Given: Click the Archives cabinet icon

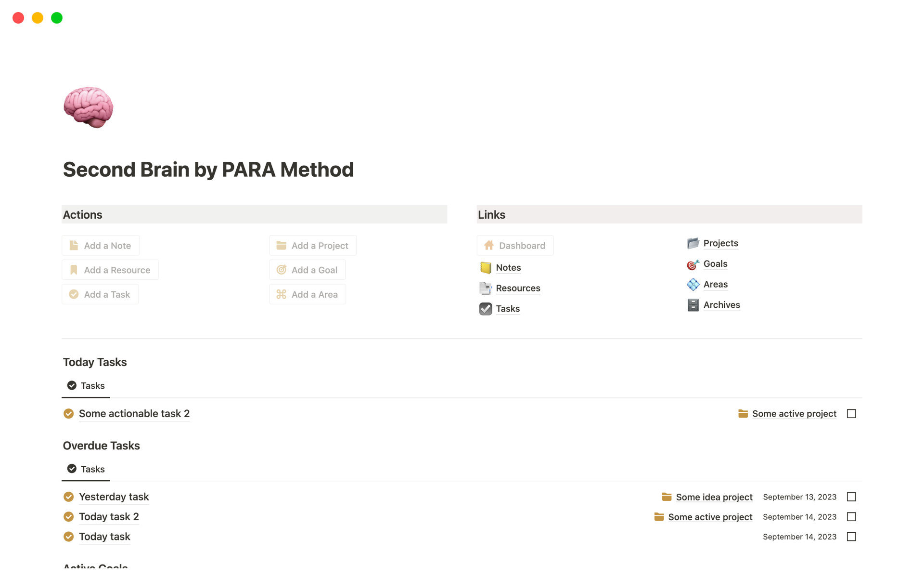Looking at the screenshot, I should (693, 305).
